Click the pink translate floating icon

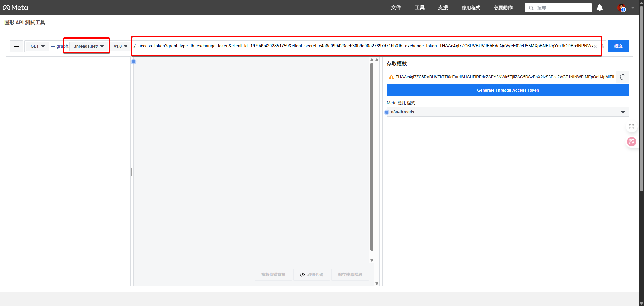[631, 142]
